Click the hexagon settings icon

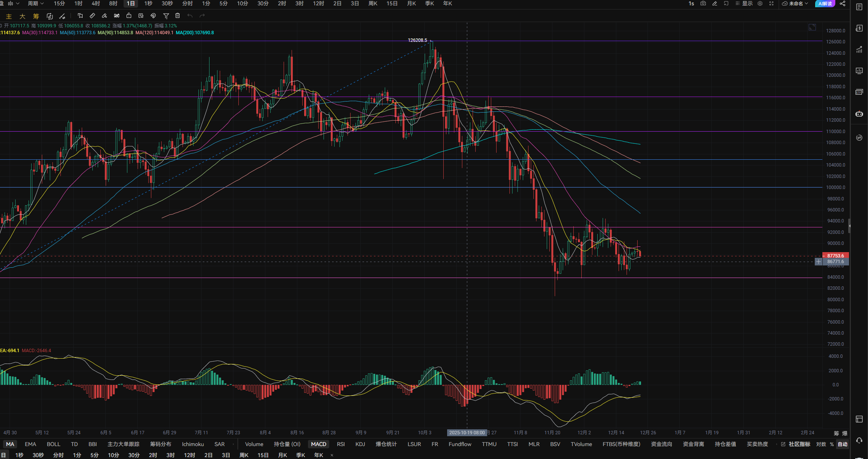pos(760,3)
